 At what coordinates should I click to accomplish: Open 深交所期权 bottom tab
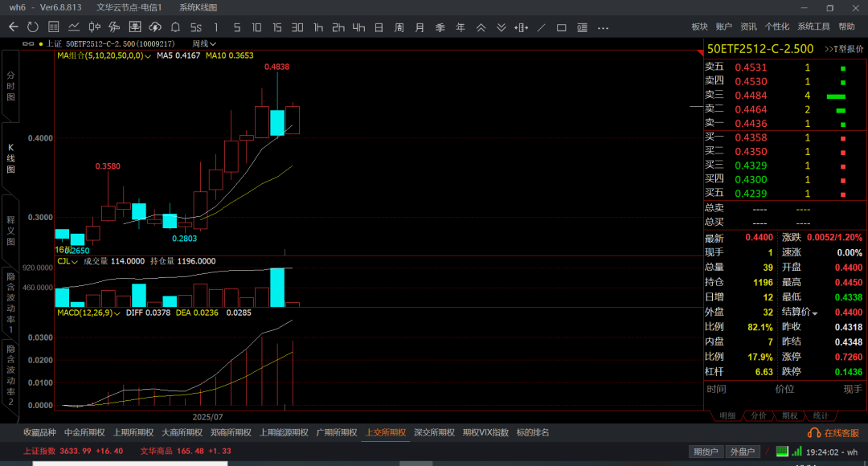tap(434, 432)
